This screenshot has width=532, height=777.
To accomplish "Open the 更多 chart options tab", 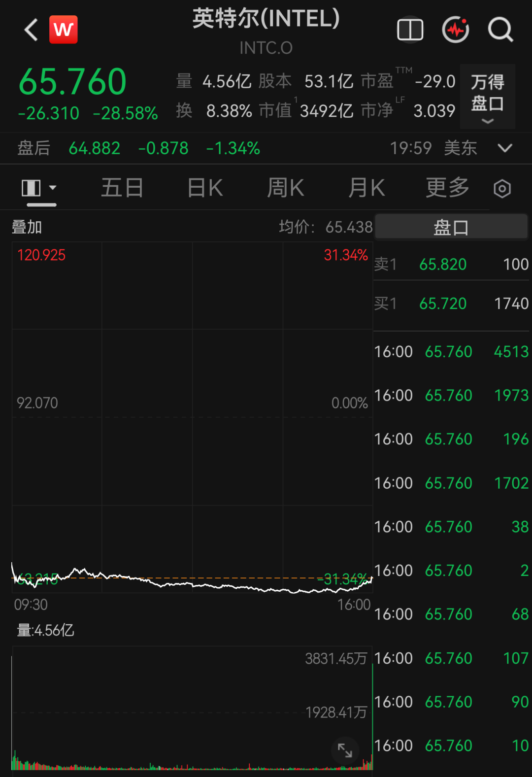I will pos(448,188).
